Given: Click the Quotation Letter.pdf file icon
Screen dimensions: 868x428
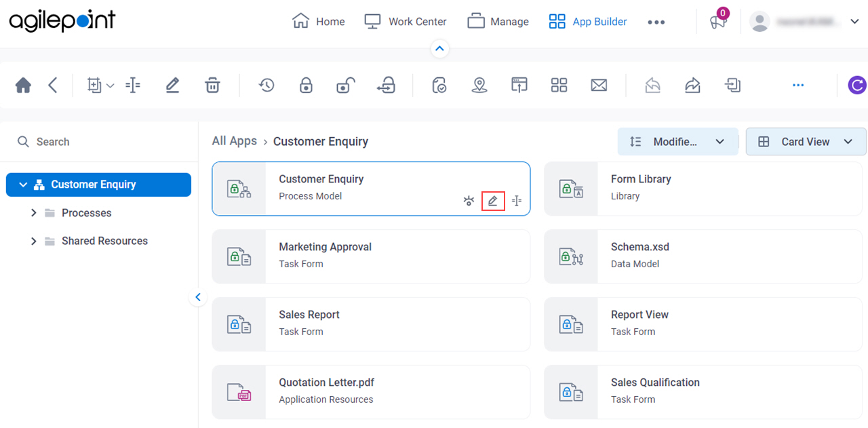Looking at the screenshot, I should pos(239,392).
